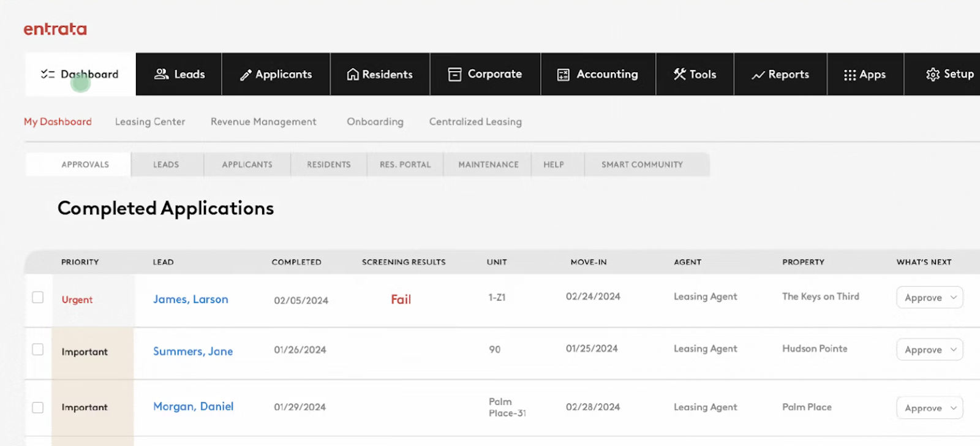
Task: Select the My Dashboard sub-navigation link
Action: 58,122
